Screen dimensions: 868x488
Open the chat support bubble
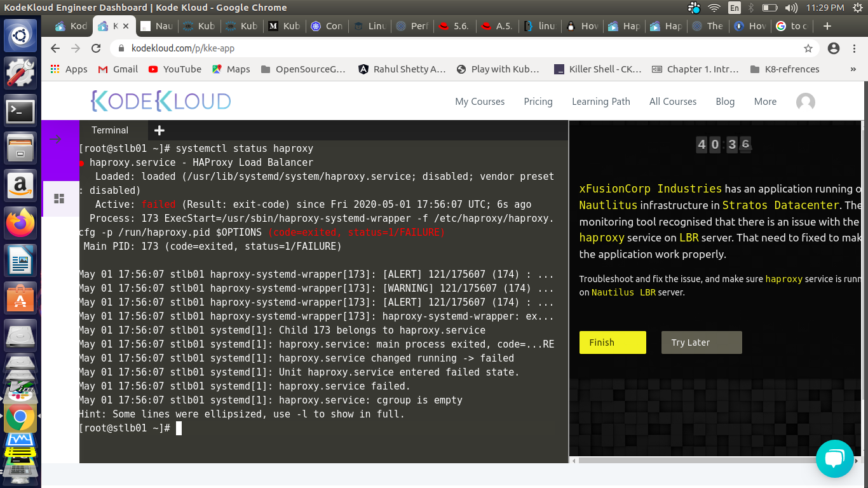tap(834, 458)
